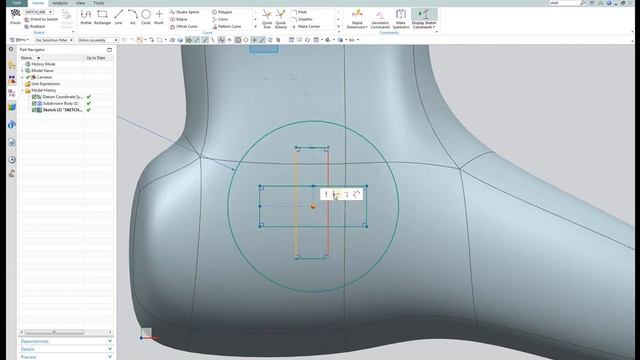Screen dimensions: 640x360
Task: Choose the Pattern Curve tool
Action: pyautogui.click(x=227, y=27)
